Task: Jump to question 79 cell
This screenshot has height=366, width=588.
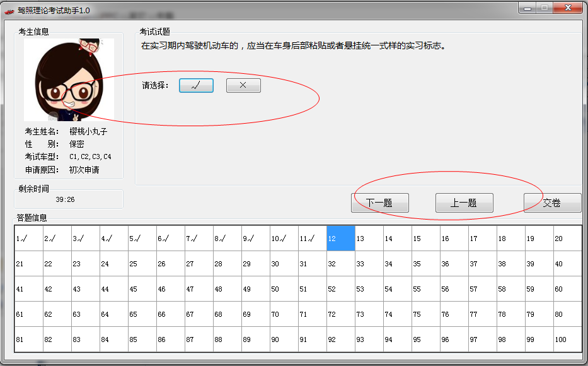Action: (539, 314)
